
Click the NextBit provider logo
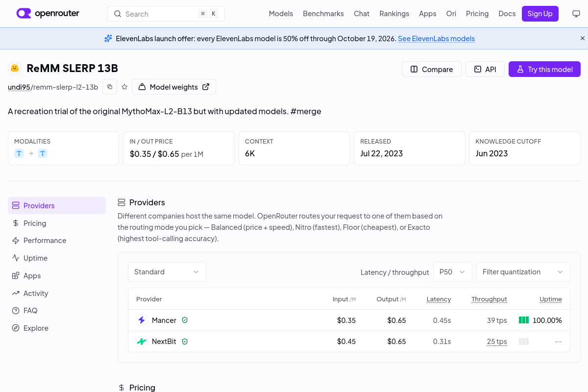point(142,342)
